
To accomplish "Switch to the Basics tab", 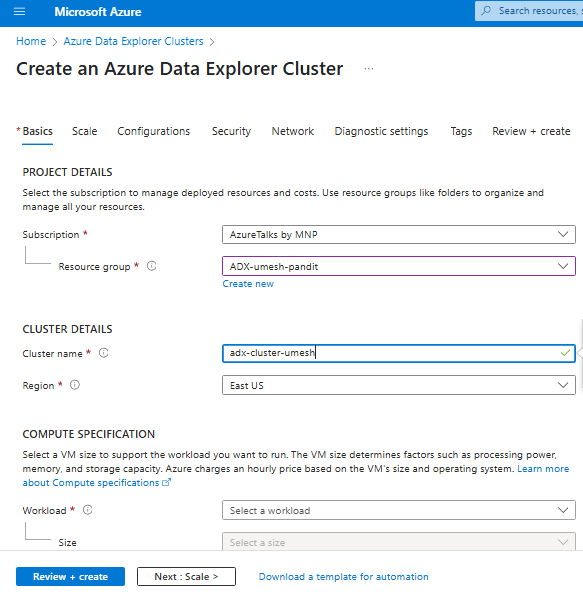I will [37, 131].
